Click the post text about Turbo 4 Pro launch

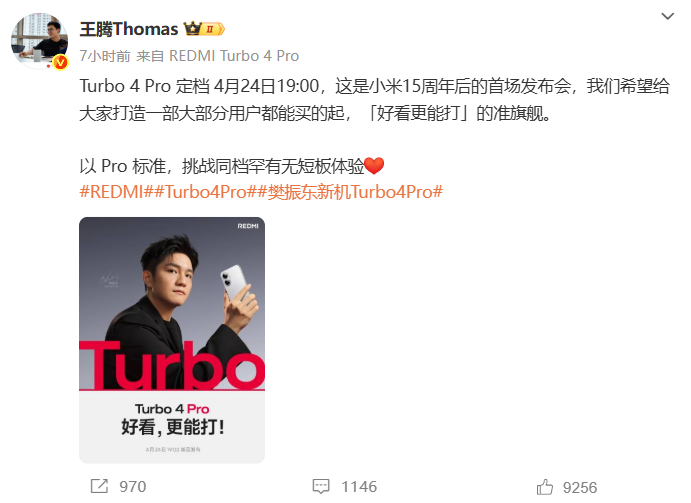tap(375, 100)
